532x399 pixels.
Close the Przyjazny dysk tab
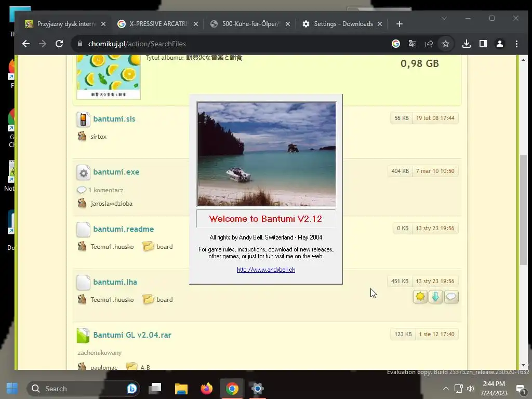pos(103,24)
